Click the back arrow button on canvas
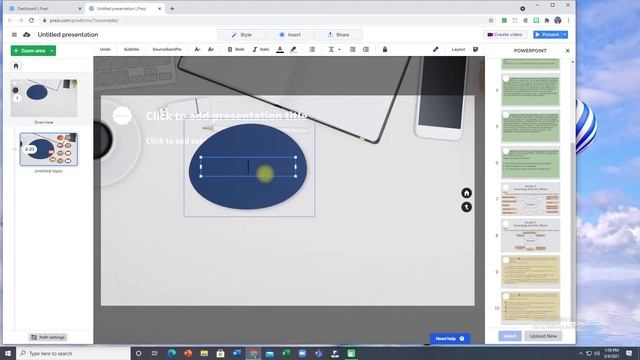The height and width of the screenshot is (360, 640). click(467, 207)
